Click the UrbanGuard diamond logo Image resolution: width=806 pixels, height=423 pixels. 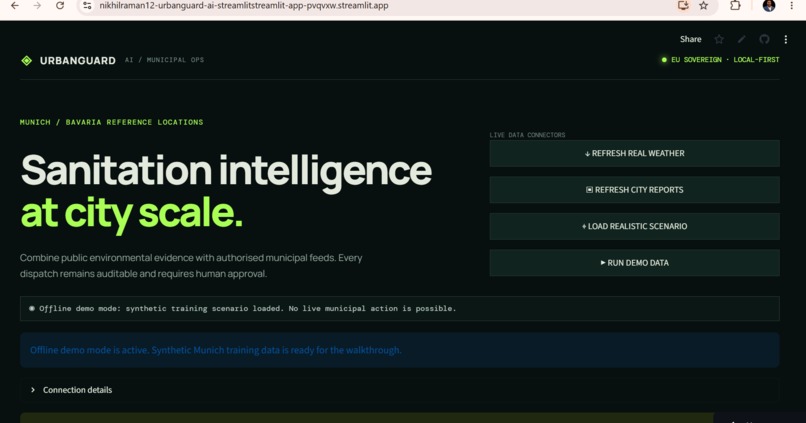pyautogui.click(x=27, y=61)
